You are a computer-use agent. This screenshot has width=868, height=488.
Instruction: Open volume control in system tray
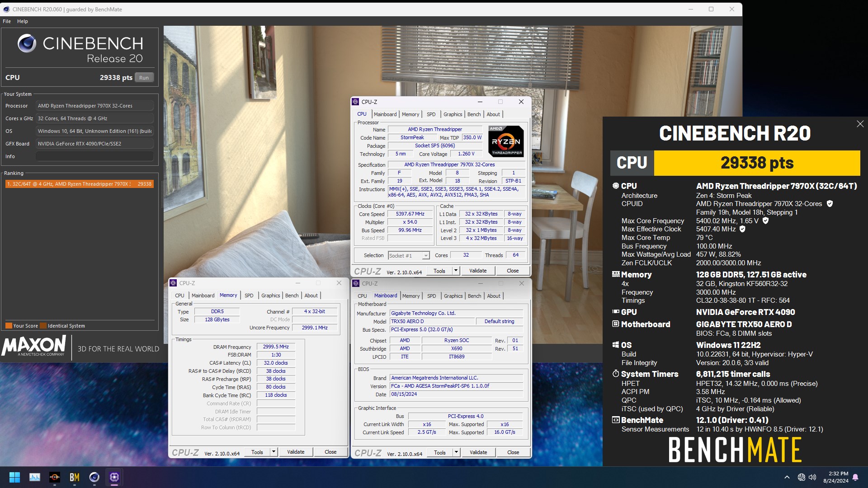812,477
